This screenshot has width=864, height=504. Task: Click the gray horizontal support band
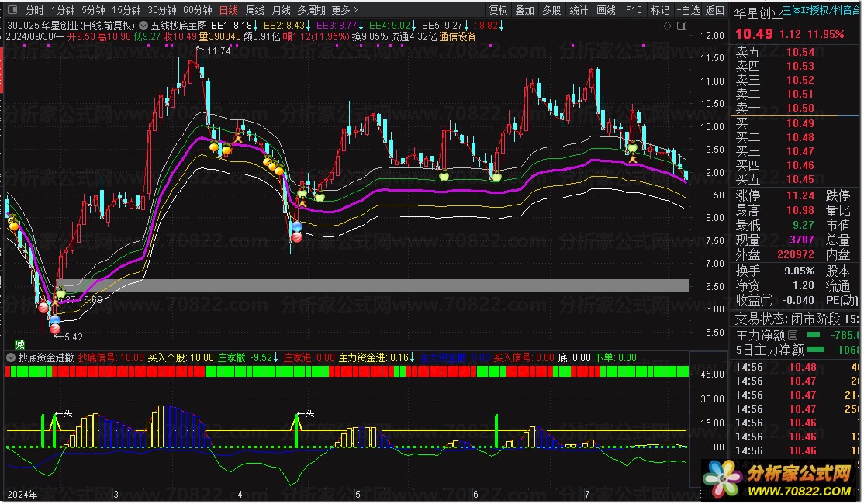(372, 285)
